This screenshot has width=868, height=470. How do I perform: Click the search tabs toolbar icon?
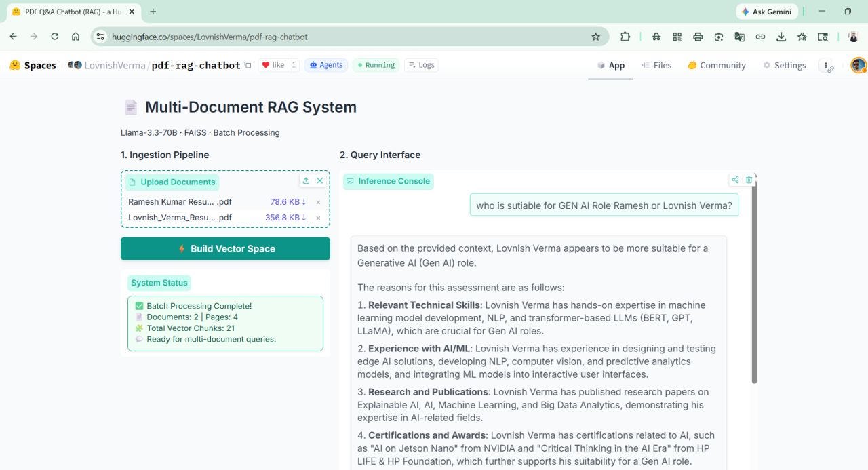823,37
